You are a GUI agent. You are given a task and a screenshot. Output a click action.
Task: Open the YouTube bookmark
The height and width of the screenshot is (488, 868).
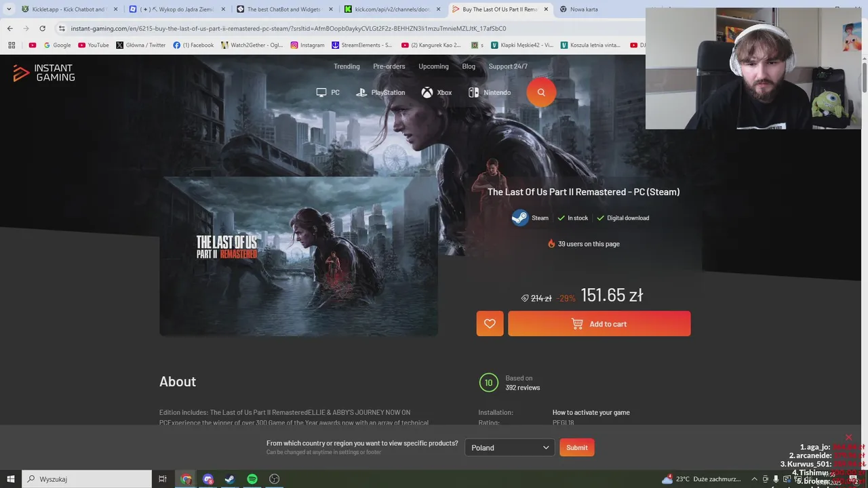[x=94, y=45]
